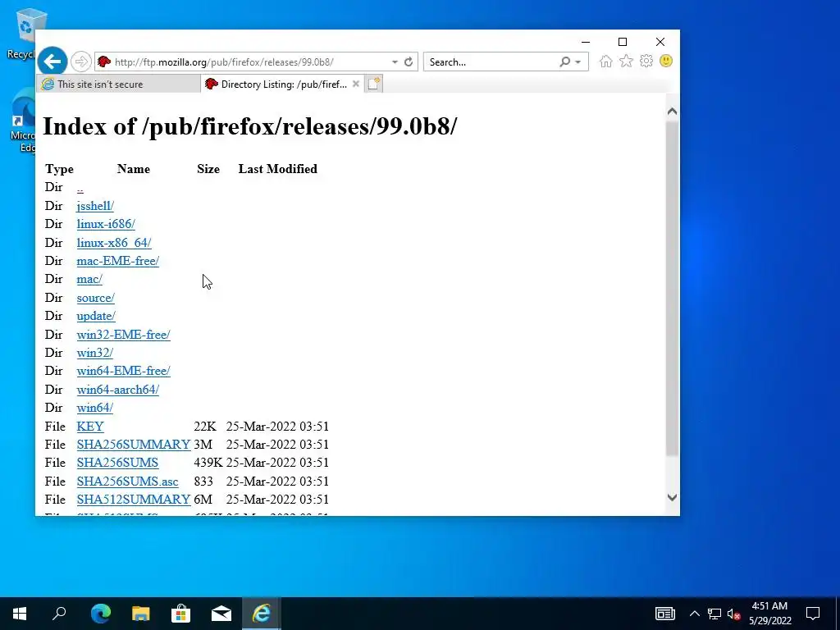Open the win32/ directory link
Viewport: 840px width, 630px height.
pos(95,353)
